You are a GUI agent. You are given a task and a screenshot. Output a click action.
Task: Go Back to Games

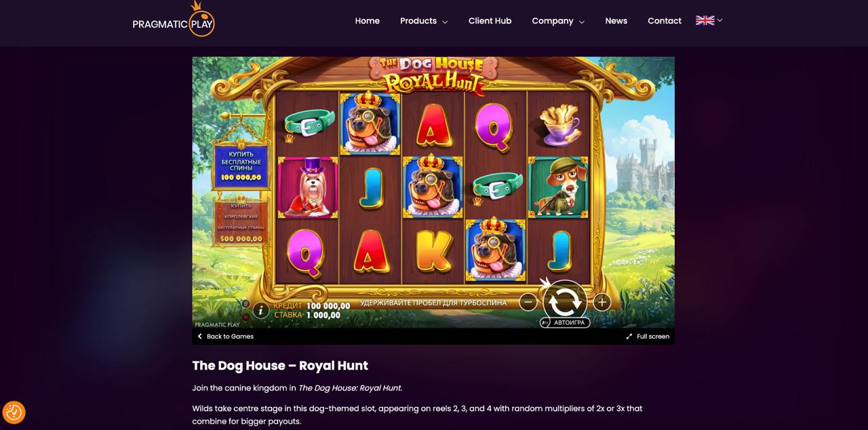click(x=225, y=336)
